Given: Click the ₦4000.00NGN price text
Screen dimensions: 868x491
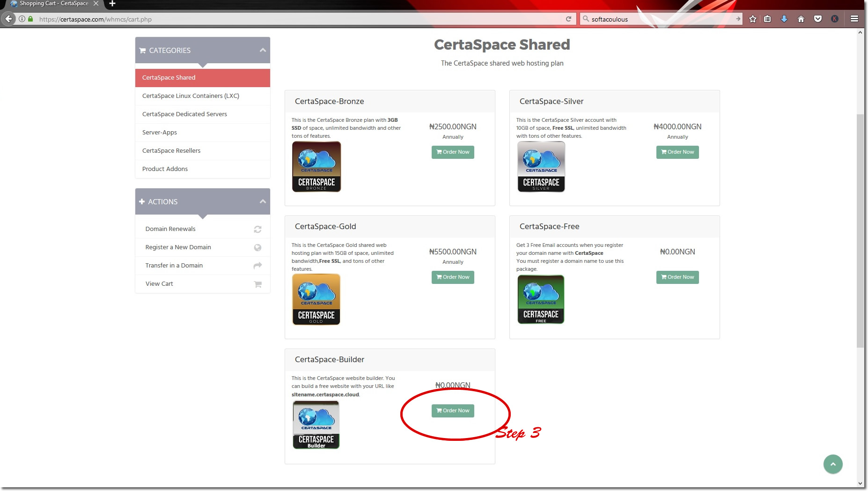Looking at the screenshot, I should 677,126.
